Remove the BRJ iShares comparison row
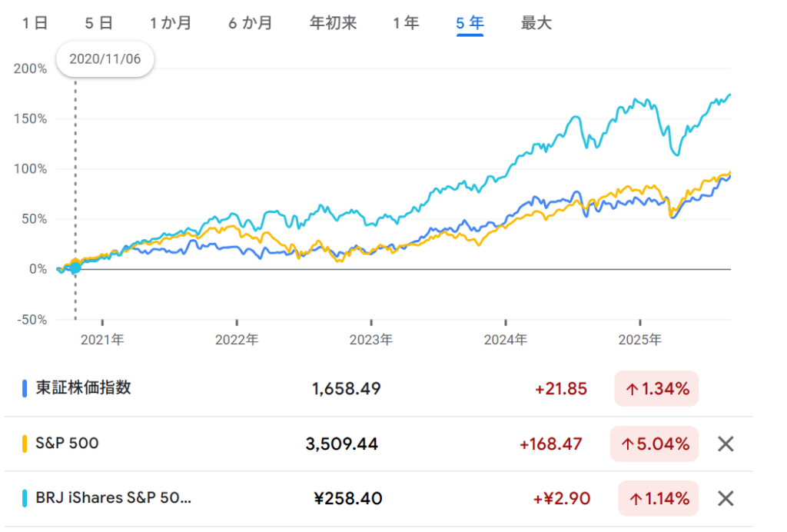The width and height of the screenshot is (787, 532). pyautogui.click(x=725, y=498)
